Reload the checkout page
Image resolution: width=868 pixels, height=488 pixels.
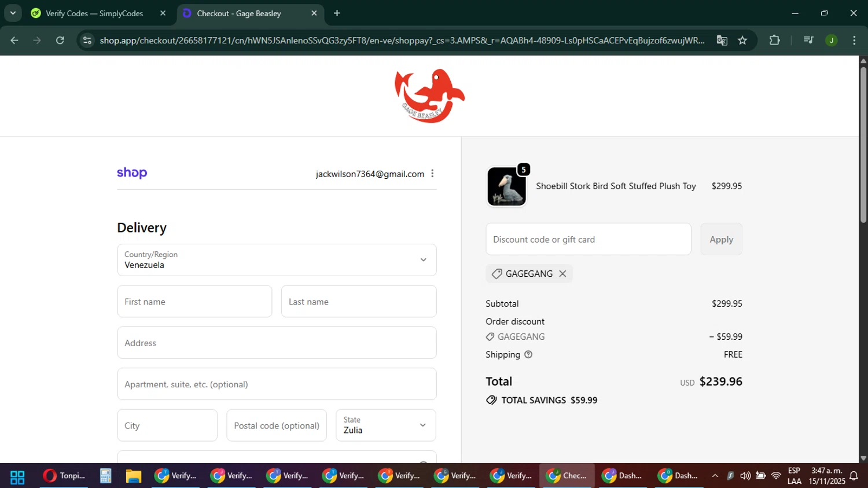[x=60, y=41]
